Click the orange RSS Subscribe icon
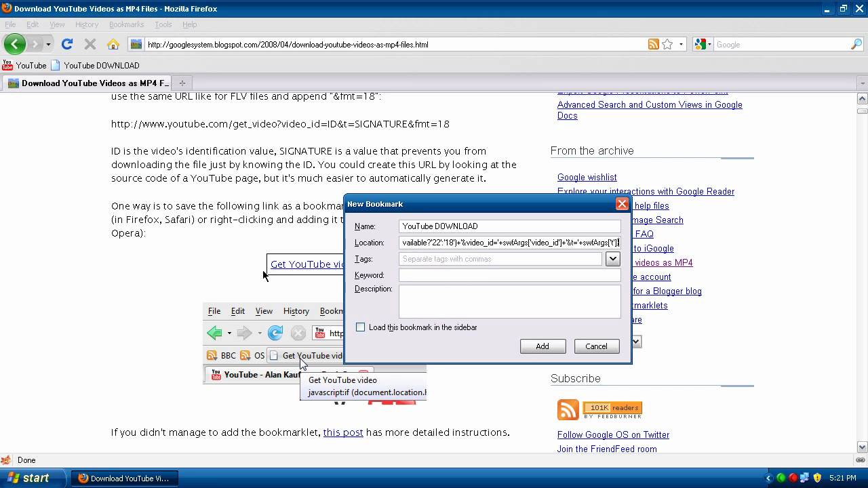Viewport: 868px width, 488px height. coord(568,409)
